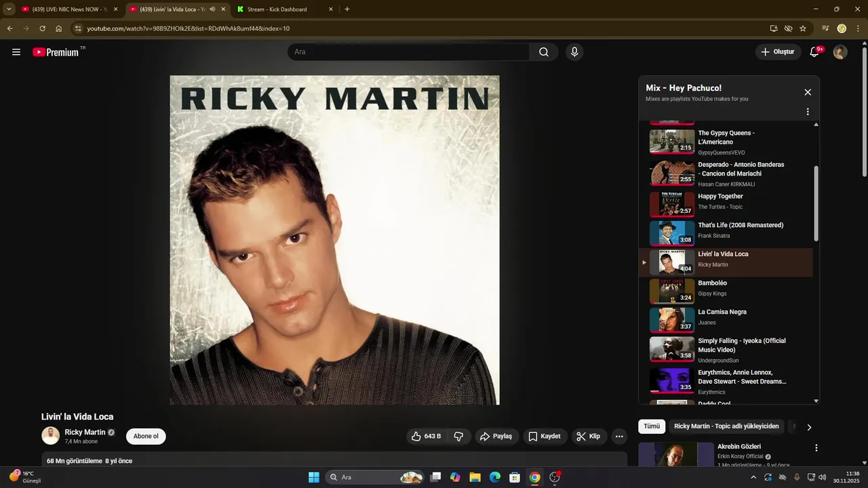The width and height of the screenshot is (868, 488).
Task: Click the YouTube search input field
Action: click(x=409, y=52)
